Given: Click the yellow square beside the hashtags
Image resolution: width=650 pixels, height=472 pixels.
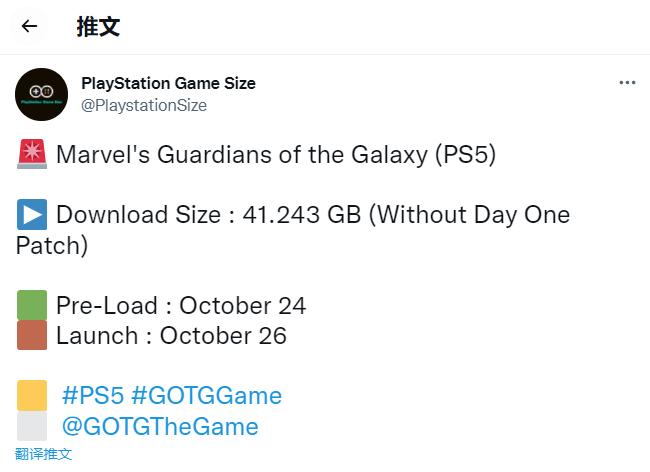Looking at the screenshot, I should pos(32,396).
